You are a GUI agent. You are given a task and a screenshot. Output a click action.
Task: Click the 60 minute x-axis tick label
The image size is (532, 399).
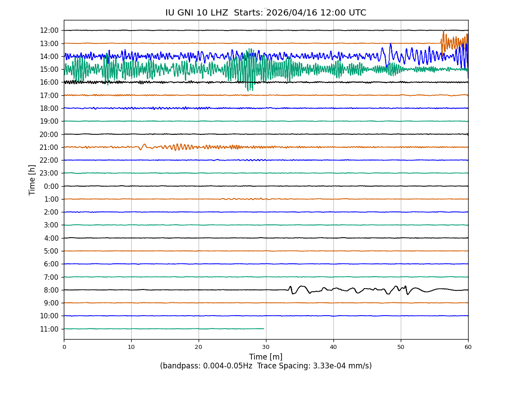pos(468,347)
